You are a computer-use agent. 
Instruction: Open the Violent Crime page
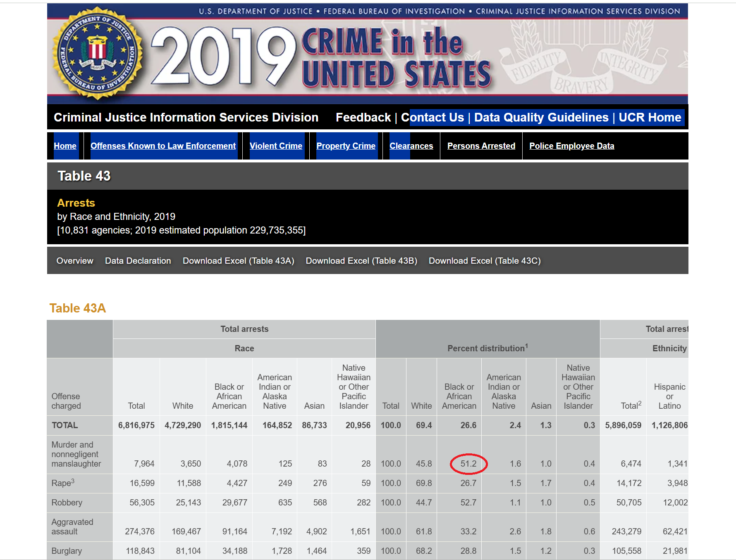click(276, 146)
